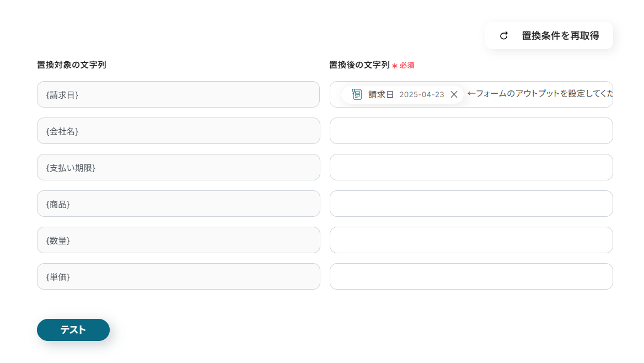Click the {単価} target string field

[x=178, y=276]
